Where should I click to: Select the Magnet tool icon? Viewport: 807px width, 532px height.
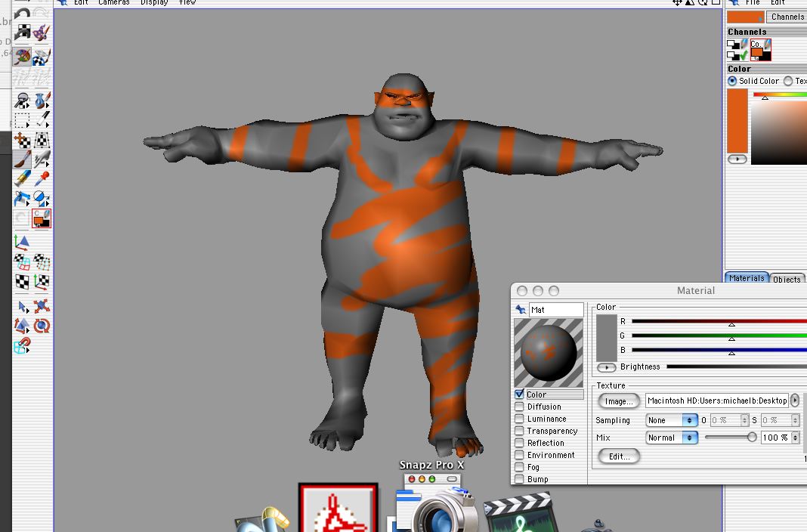coord(22,346)
